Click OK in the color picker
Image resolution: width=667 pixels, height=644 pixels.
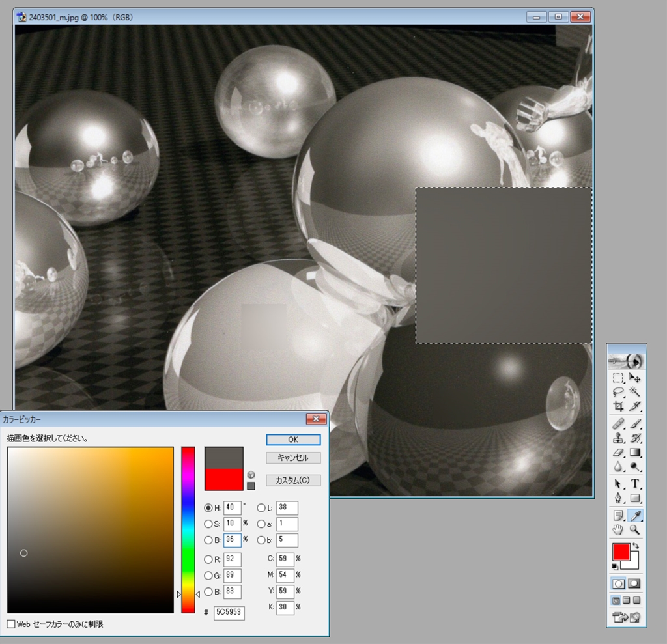[293, 440]
